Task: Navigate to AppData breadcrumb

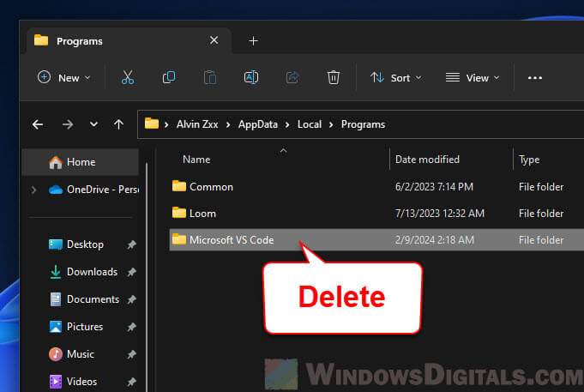Action: tap(258, 124)
